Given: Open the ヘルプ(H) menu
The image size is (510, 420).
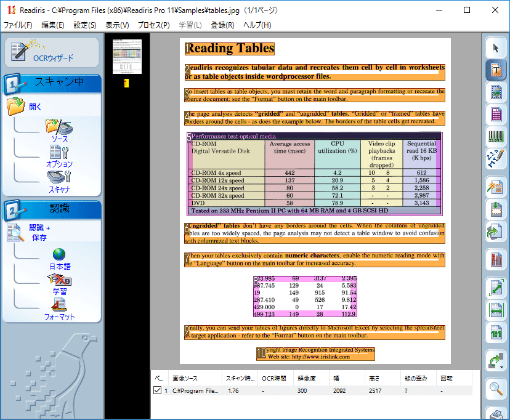Looking at the screenshot, I should pyautogui.click(x=257, y=25).
